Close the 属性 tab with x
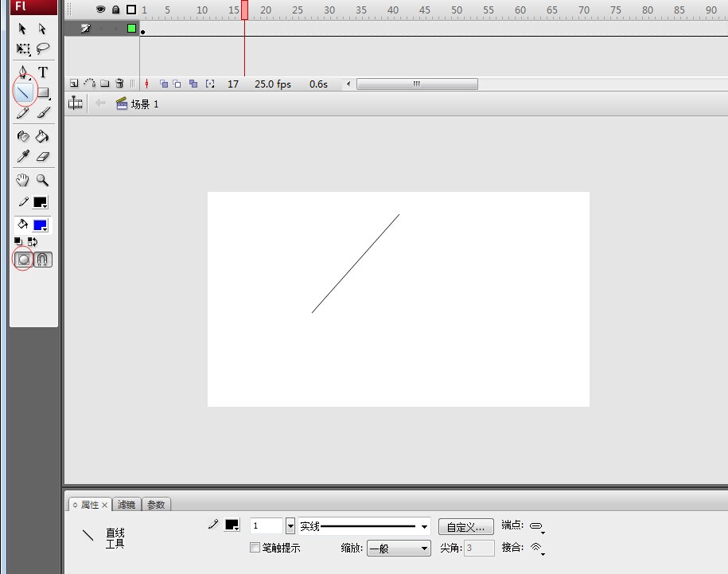This screenshot has width=728, height=574. 105,505
